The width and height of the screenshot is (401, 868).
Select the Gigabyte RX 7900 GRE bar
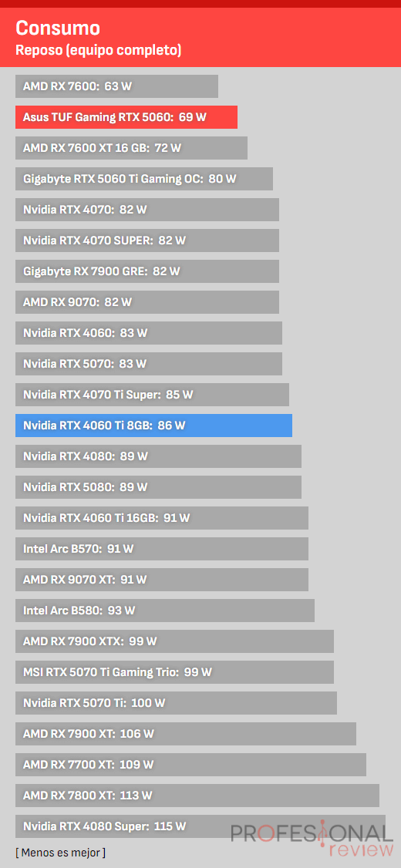pos(147,271)
